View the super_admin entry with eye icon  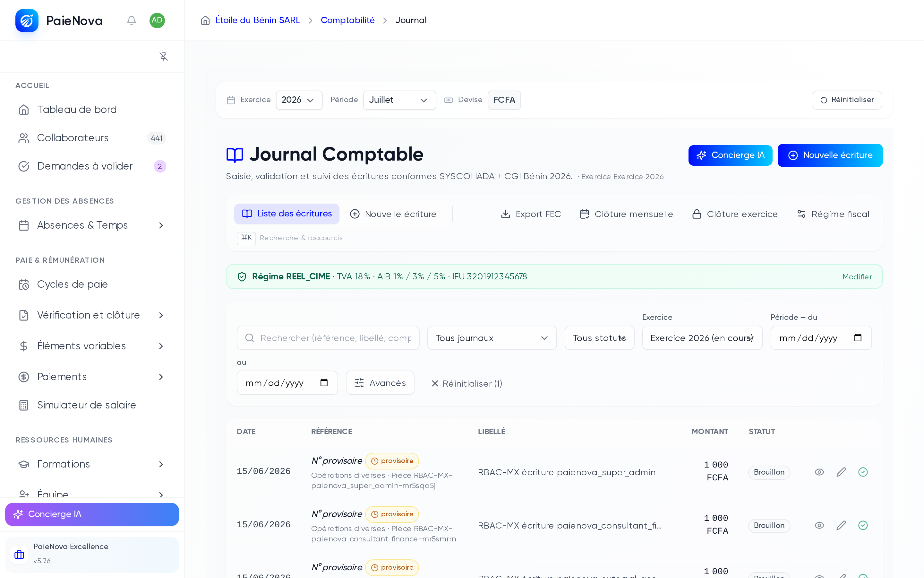click(x=819, y=472)
